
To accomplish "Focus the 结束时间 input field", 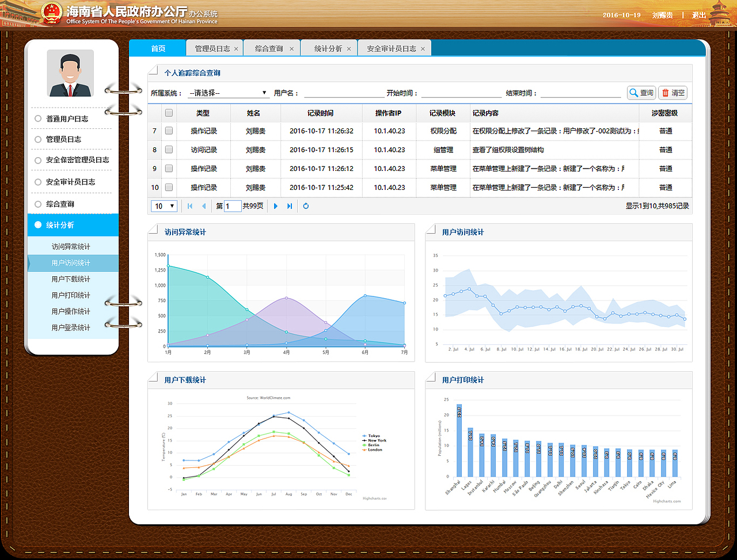I will coord(580,93).
